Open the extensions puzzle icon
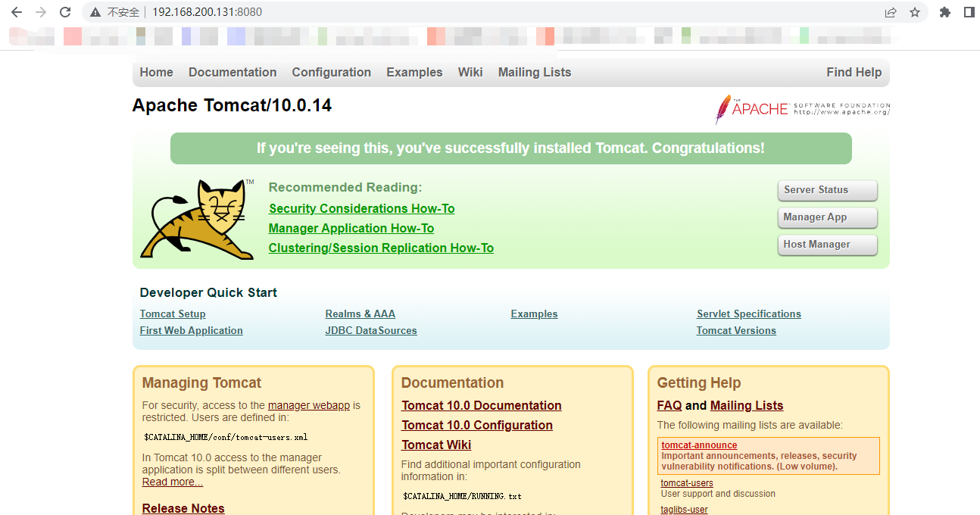980x515 pixels. click(x=944, y=12)
